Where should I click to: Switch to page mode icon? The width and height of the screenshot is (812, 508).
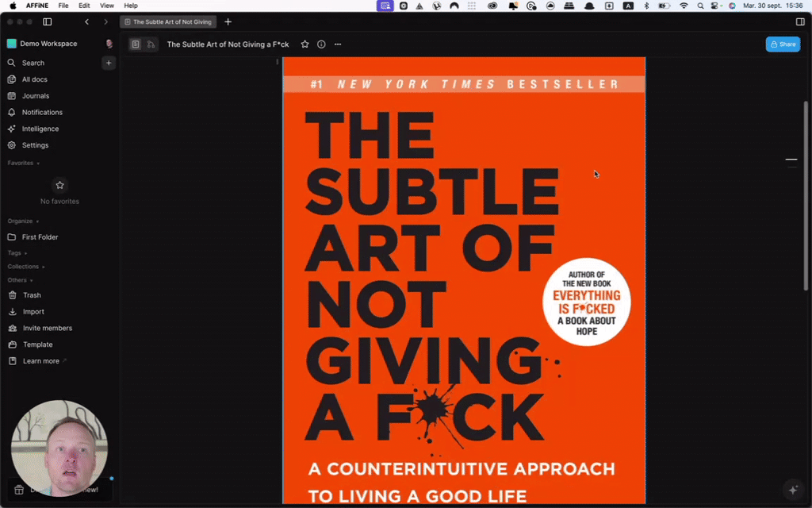pyautogui.click(x=135, y=44)
